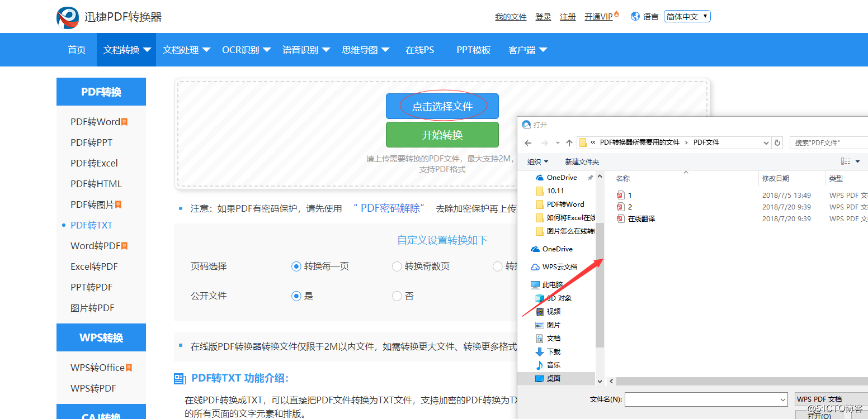
Task: Open 我的文件 link
Action: pyautogui.click(x=511, y=17)
